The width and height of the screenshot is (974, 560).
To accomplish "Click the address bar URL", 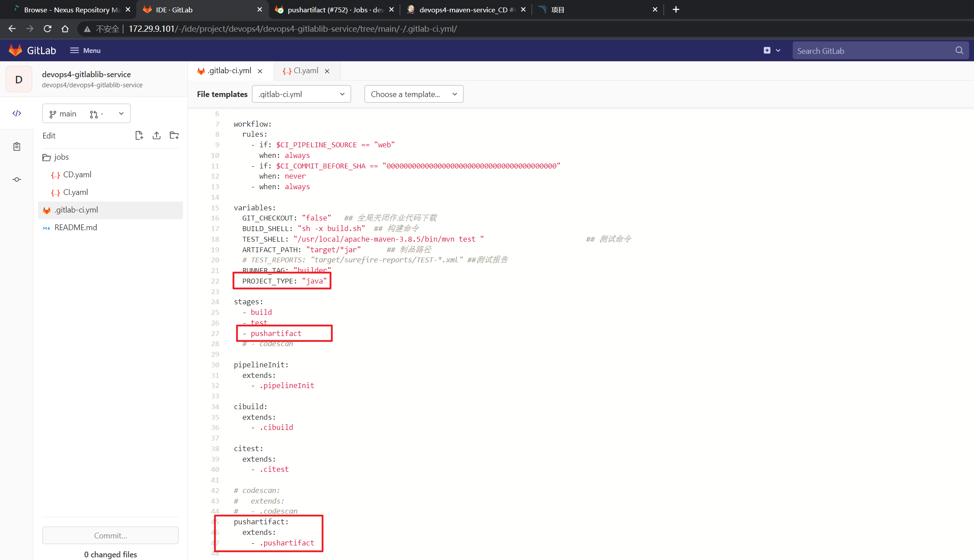I will (292, 29).
